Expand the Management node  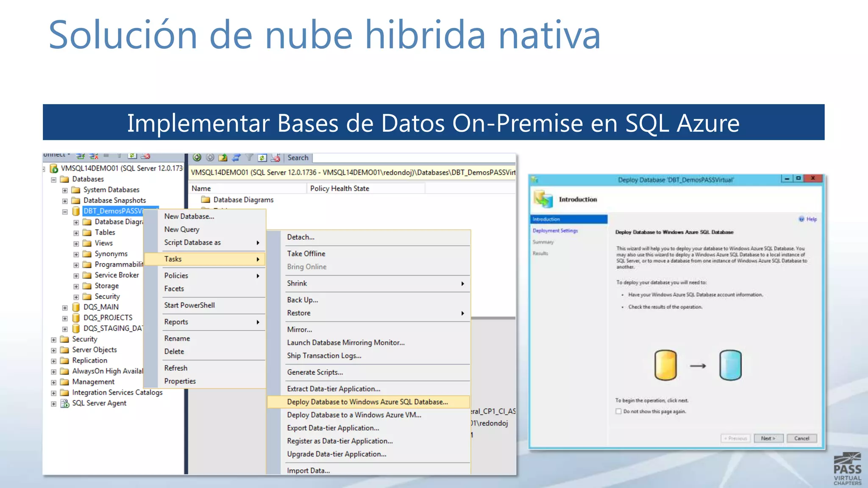[x=54, y=383]
